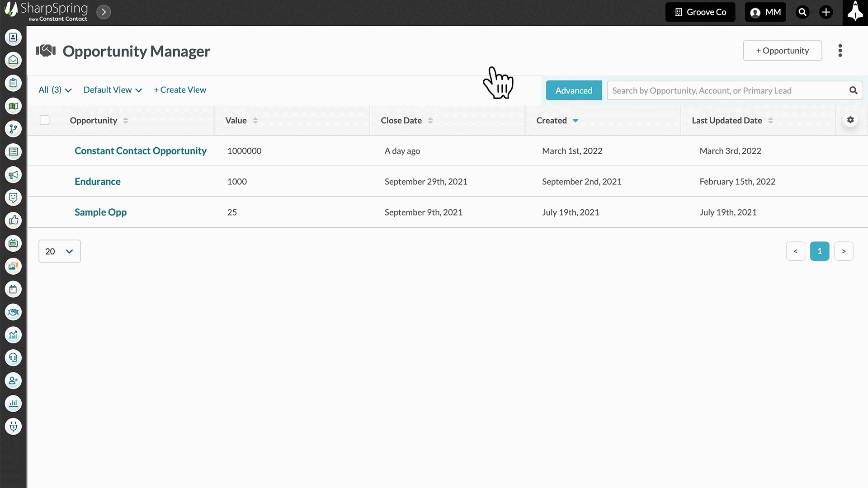Click the 1000000 value cell
Image resolution: width=868 pixels, height=488 pixels.
coord(245,151)
